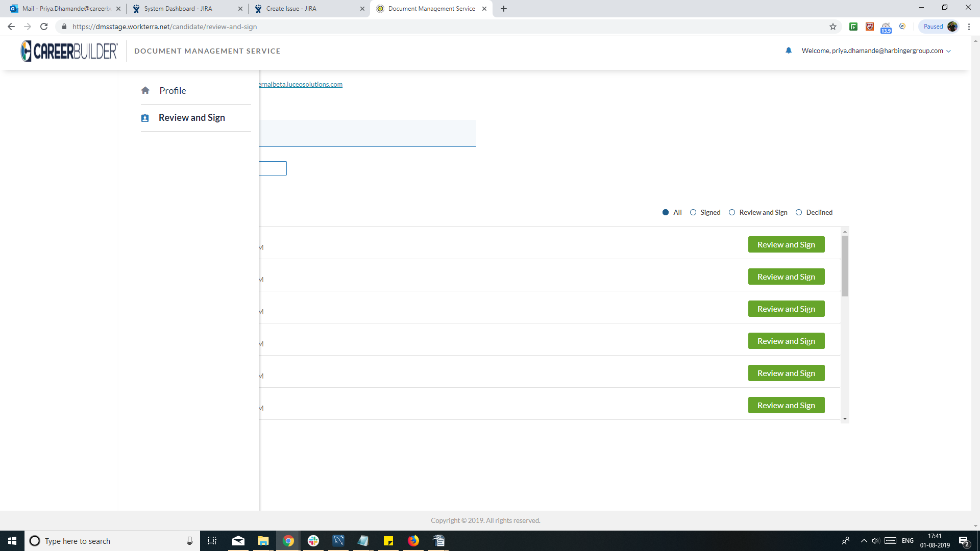Viewport: 980px width, 551px height.
Task: Select Profile from the sidebar menu
Action: click(x=173, y=90)
